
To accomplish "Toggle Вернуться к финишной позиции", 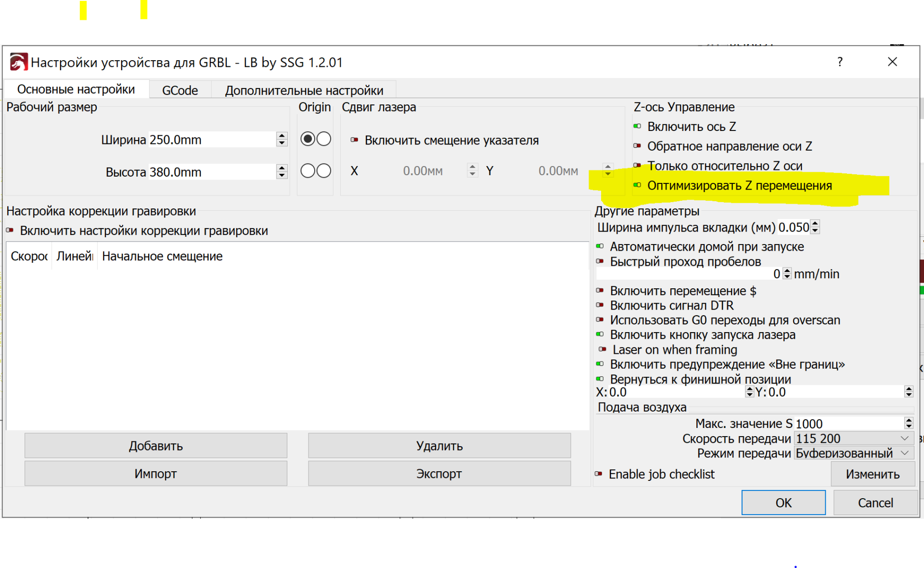I will tap(600, 379).
